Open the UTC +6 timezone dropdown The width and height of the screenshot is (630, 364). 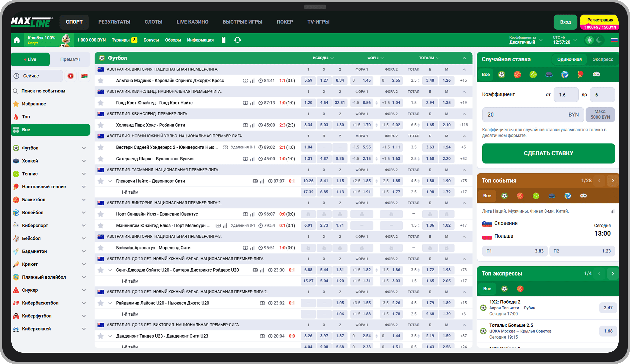click(x=565, y=40)
